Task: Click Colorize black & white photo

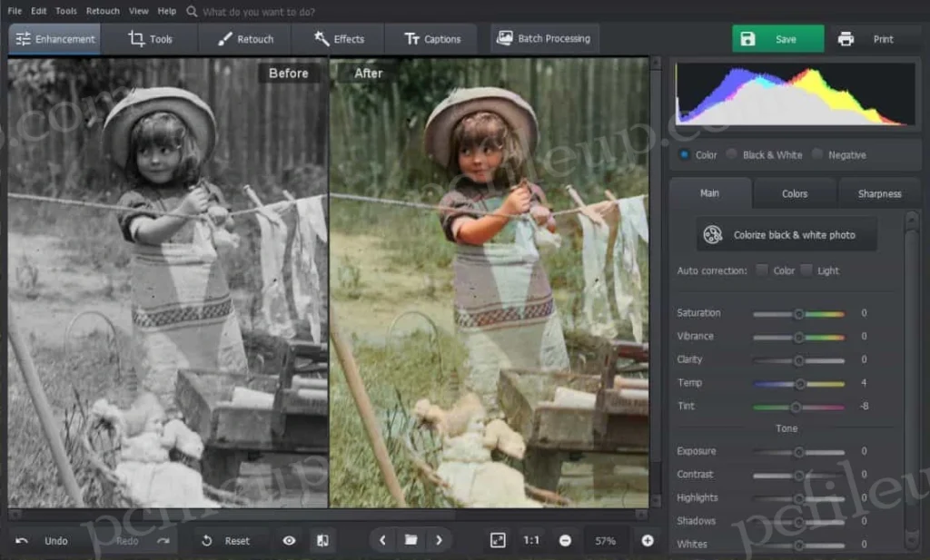Action: tap(786, 234)
